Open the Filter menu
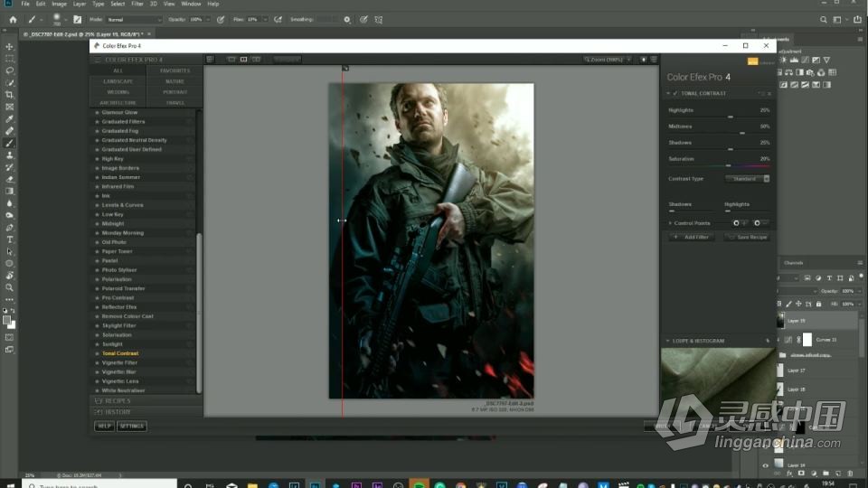The image size is (868, 488). 137,4
